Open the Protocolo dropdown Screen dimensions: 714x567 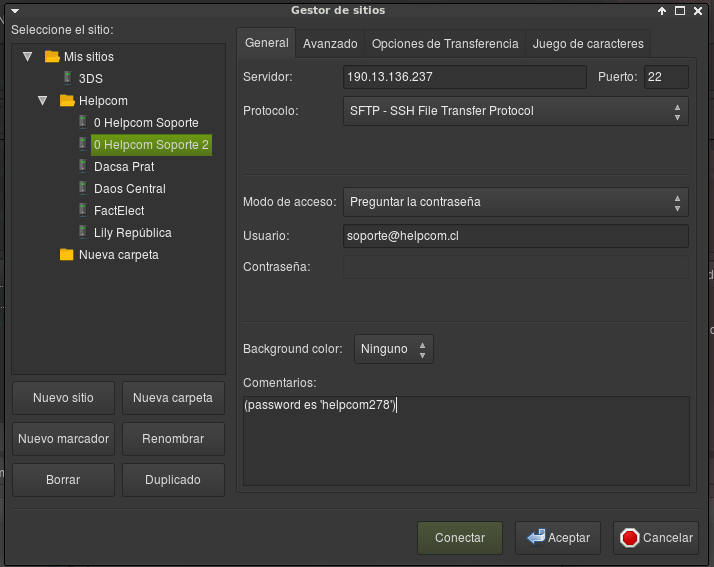pyautogui.click(x=515, y=111)
